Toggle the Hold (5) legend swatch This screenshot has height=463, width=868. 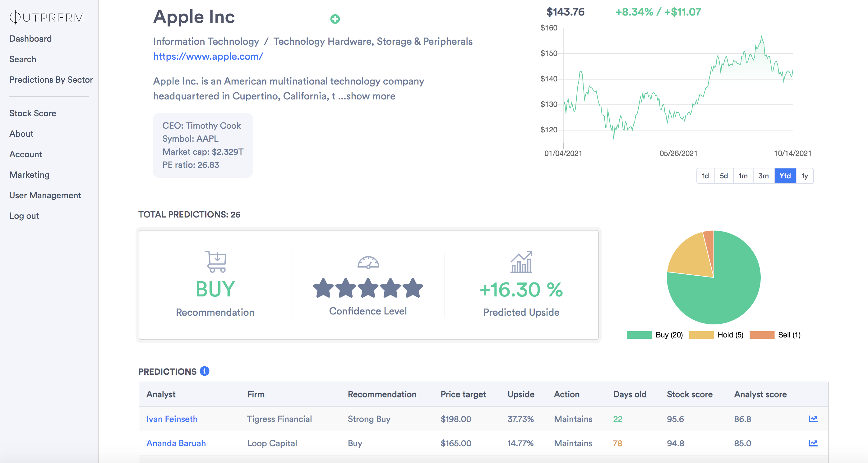point(701,335)
